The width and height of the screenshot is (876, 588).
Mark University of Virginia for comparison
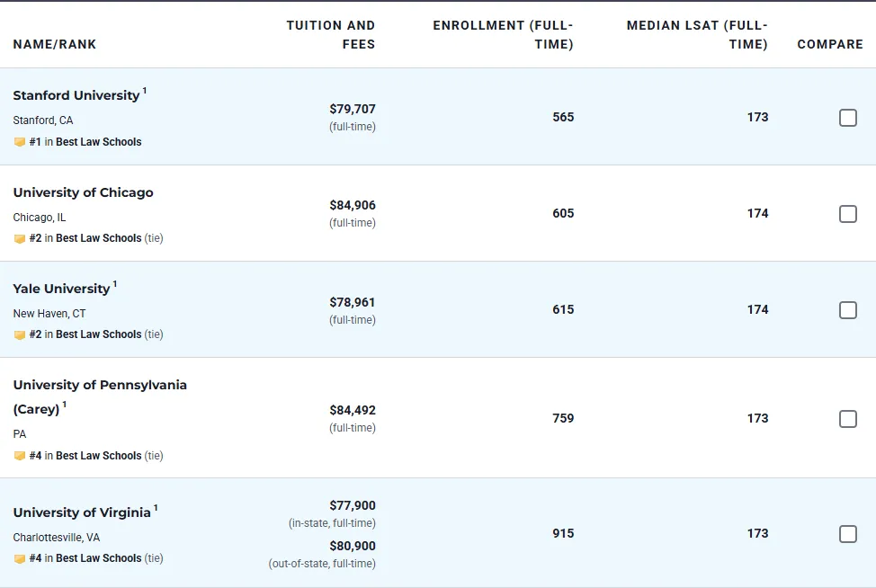tap(847, 534)
